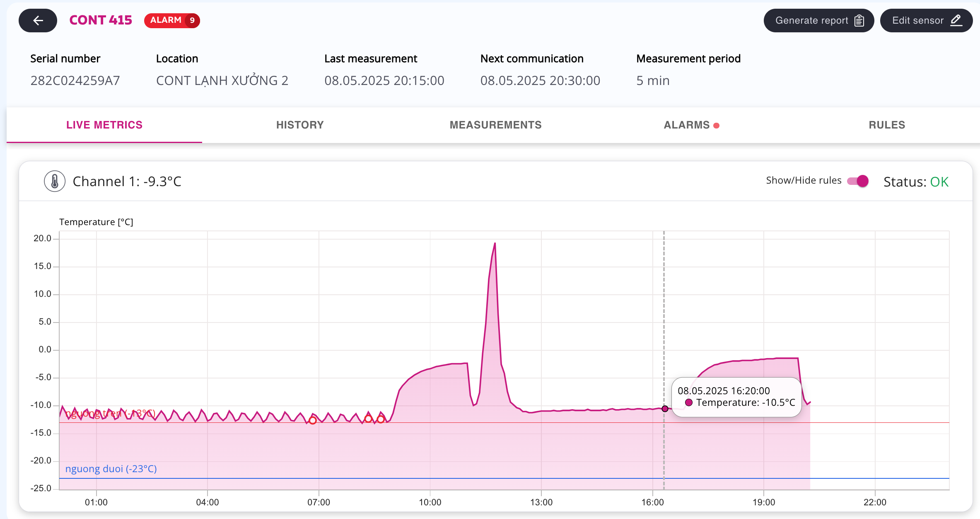The width and height of the screenshot is (980, 519).
Task: Click the nguong duoi (-23°C) rule label
Action: point(111,469)
